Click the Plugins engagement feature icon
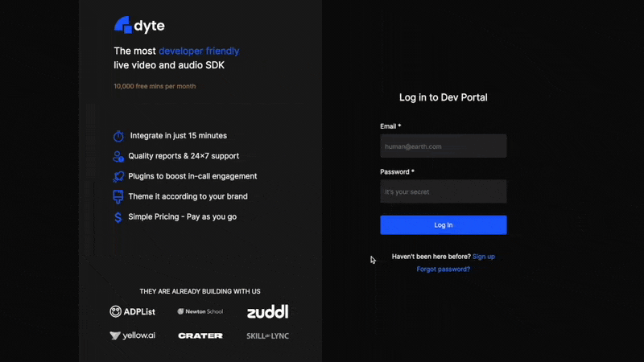Screen dimensions: 644x362 click(x=118, y=176)
